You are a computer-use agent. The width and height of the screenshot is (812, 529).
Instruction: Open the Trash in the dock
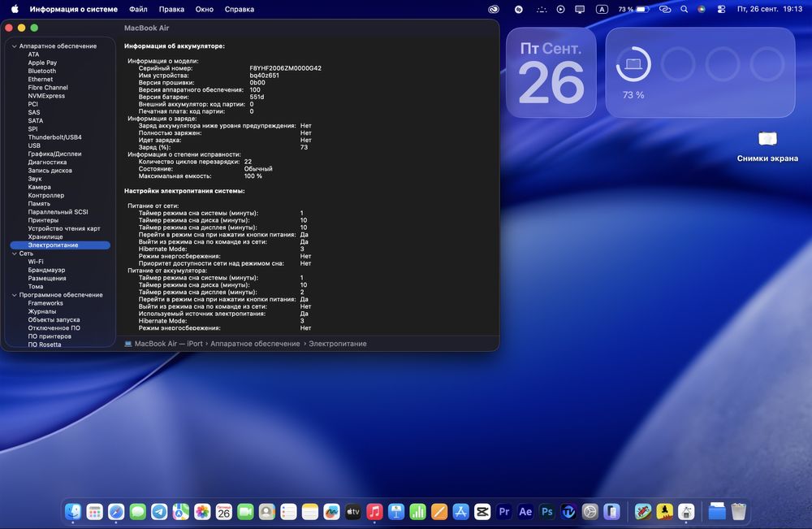[738, 511]
